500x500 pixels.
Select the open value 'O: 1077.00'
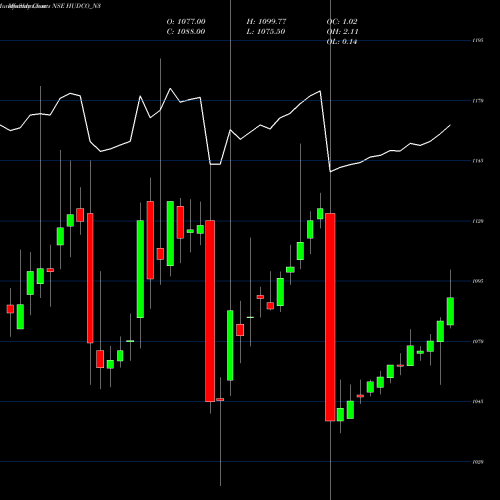pyautogui.click(x=186, y=22)
